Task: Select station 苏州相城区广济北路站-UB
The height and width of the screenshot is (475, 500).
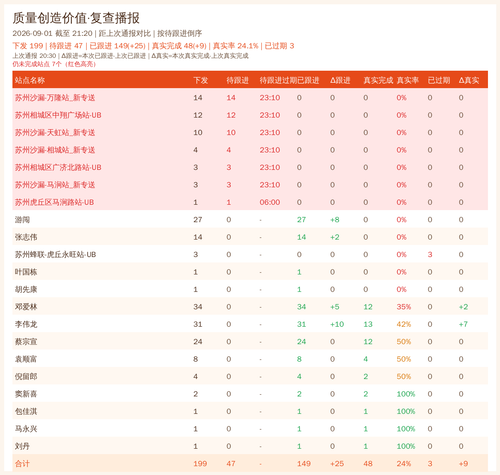Action: tap(58, 167)
